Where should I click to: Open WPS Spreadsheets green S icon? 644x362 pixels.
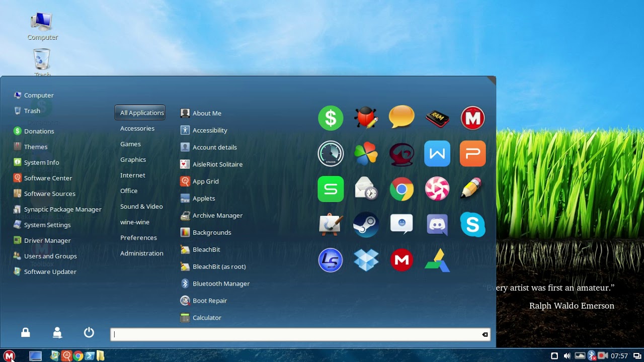pos(331,189)
